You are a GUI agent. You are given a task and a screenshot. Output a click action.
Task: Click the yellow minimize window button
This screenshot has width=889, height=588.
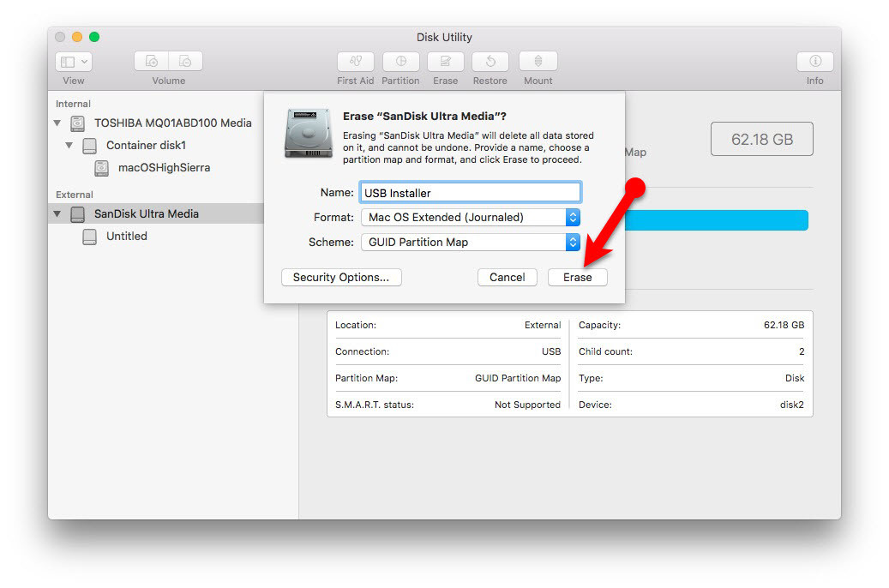pyautogui.click(x=77, y=37)
